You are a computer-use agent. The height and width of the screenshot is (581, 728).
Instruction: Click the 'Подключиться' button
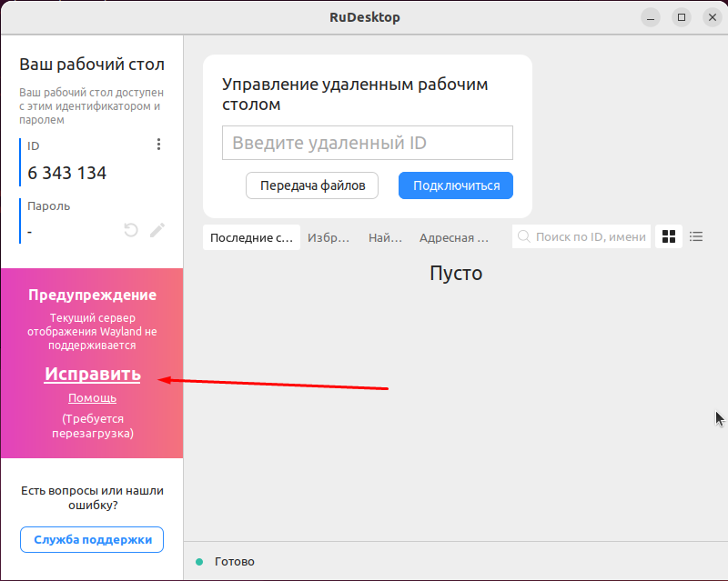coord(456,185)
